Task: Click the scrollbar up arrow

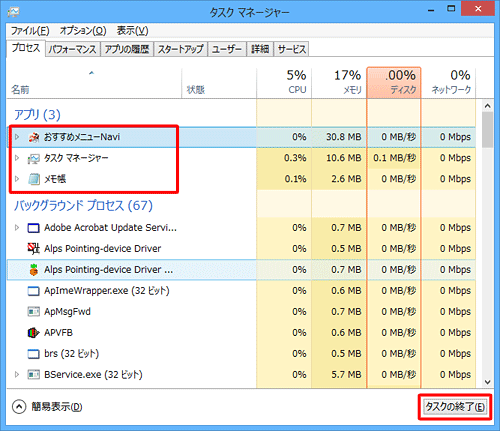Action: [x=488, y=106]
